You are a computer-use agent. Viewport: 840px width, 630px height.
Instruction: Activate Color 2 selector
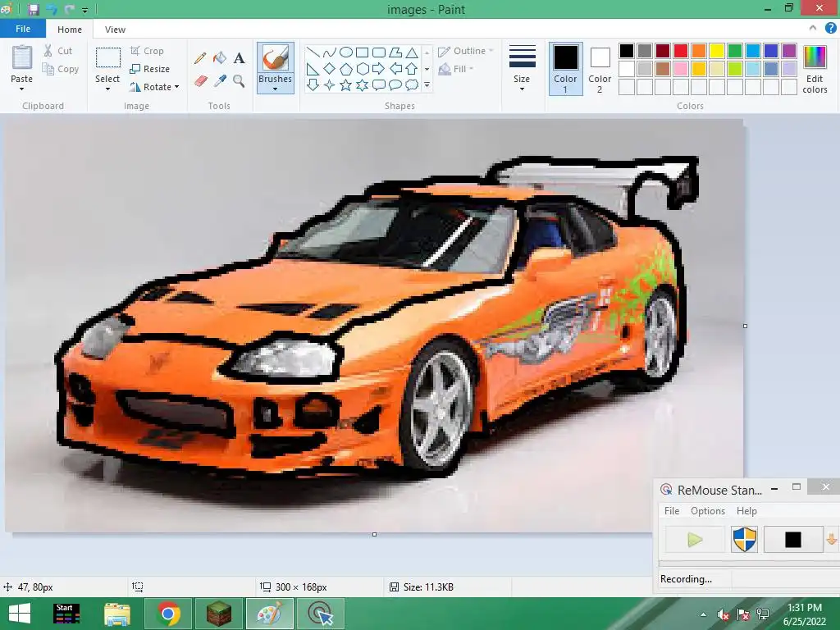(600, 69)
